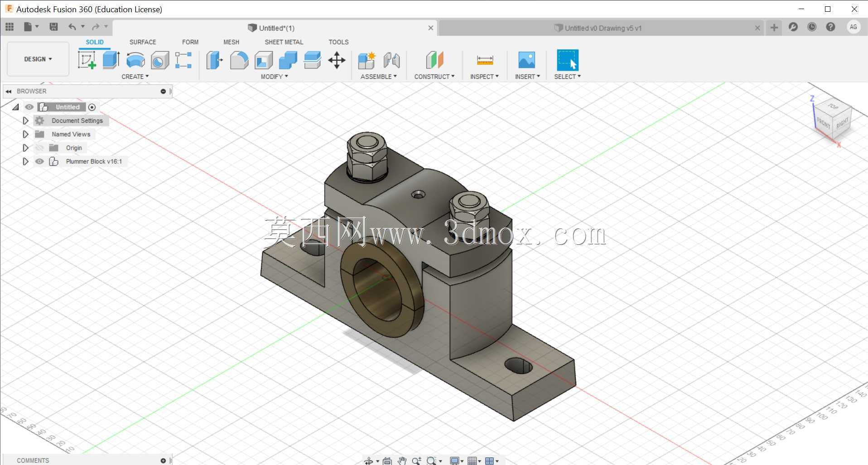Viewport: 868px width, 465px height.
Task: Close the Untitled*(1) document tab
Action: 430,28
